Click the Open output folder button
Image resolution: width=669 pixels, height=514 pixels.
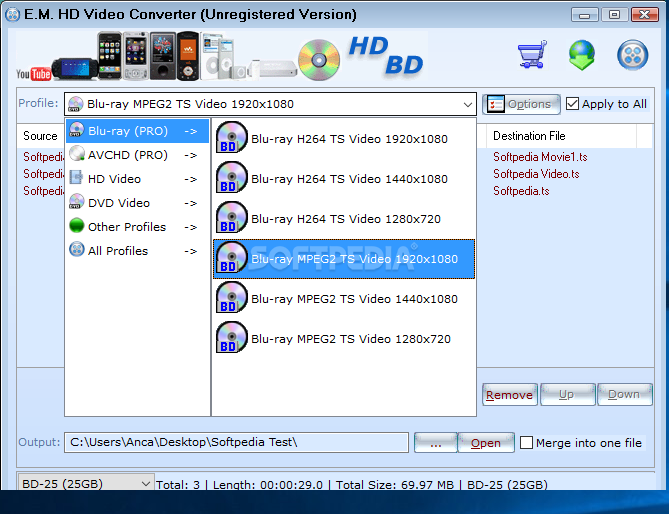click(486, 443)
